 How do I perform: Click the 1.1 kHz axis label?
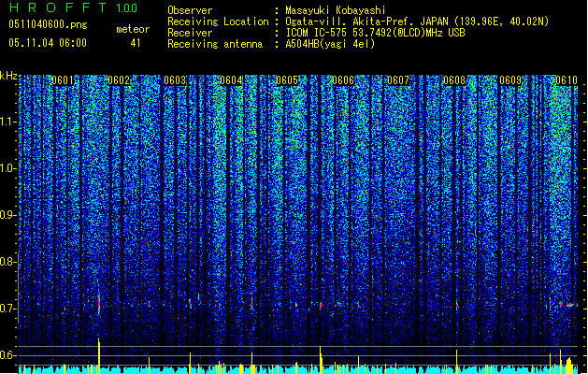coord(8,122)
